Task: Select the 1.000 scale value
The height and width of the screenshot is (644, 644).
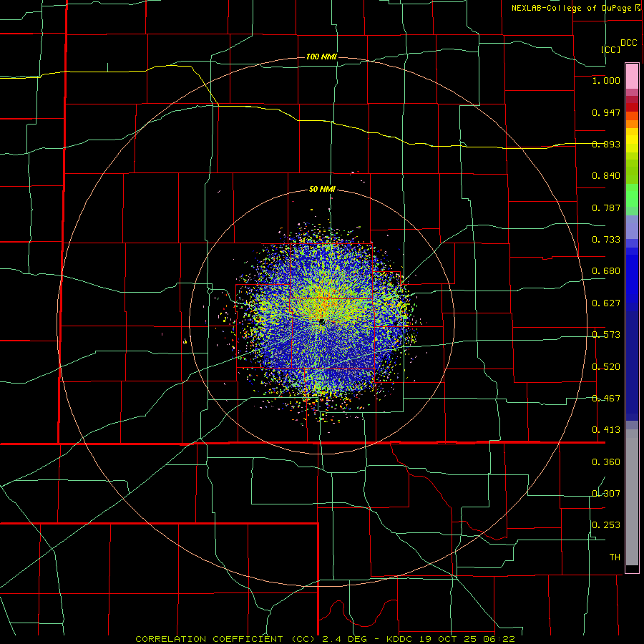Action: click(x=606, y=80)
